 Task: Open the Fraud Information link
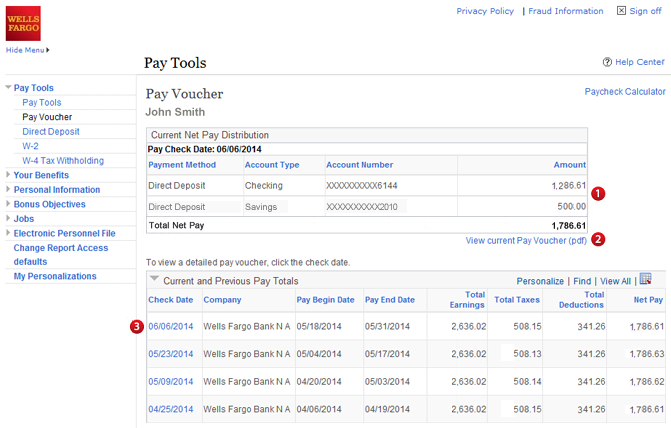point(566,11)
